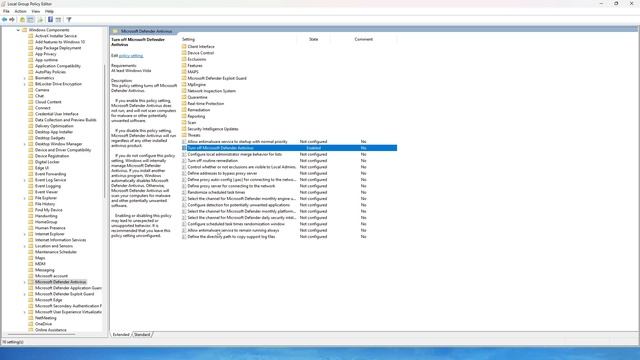Expand the File Explorer tree node

coord(24,198)
